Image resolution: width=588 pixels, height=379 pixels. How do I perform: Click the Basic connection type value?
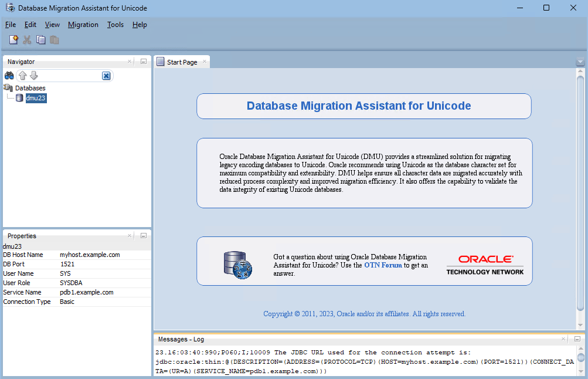point(67,302)
